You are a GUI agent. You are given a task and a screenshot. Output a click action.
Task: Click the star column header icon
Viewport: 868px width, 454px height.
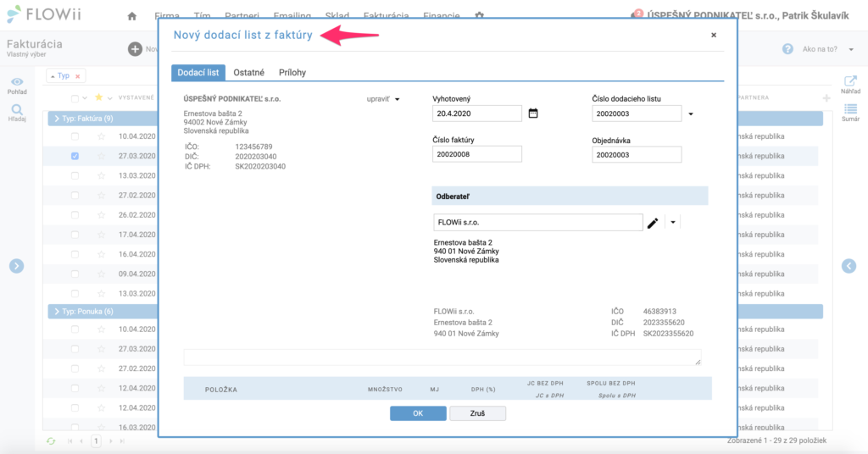[x=99, y=97]
